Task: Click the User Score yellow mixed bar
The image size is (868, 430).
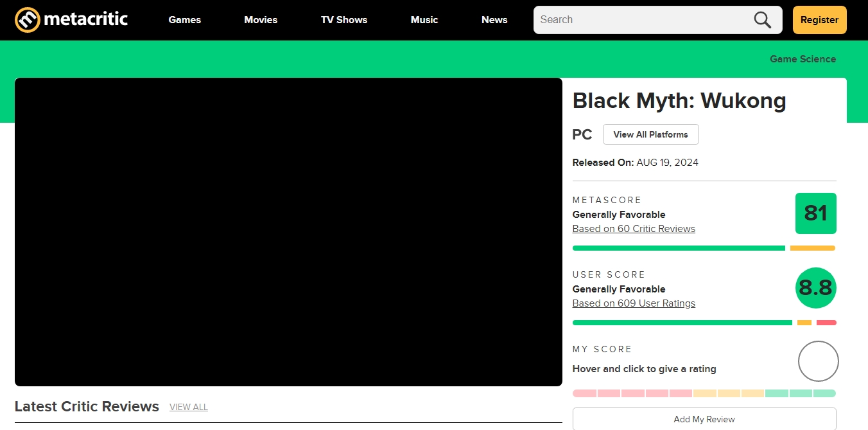Action: click(804, 323)
